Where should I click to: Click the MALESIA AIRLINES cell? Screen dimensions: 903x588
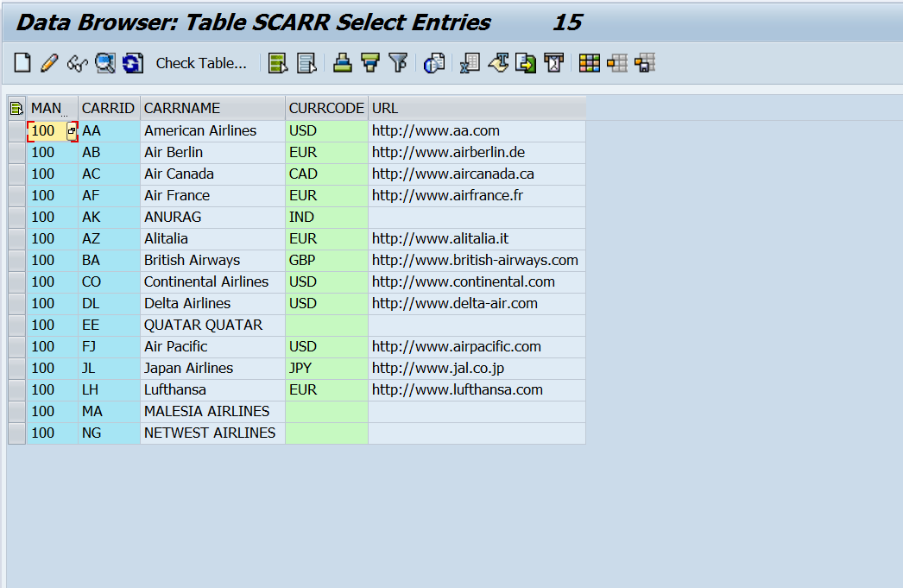[212, 412]
